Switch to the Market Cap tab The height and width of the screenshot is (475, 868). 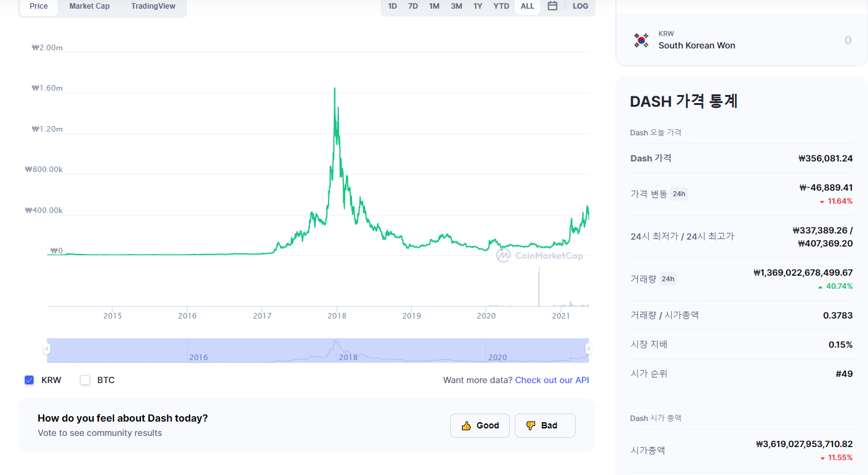click(x=89, y=6)
